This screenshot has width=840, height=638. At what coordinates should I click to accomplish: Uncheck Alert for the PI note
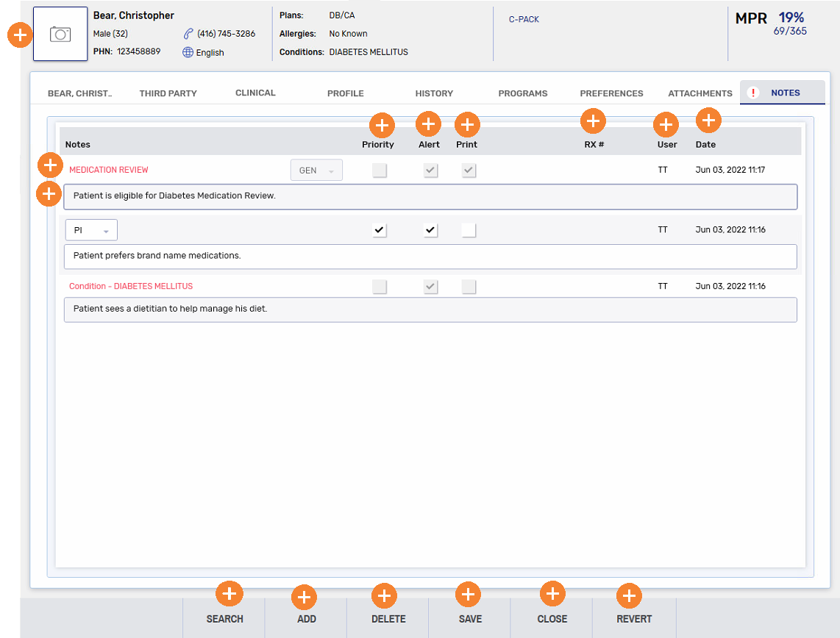(x=430, y=230)
